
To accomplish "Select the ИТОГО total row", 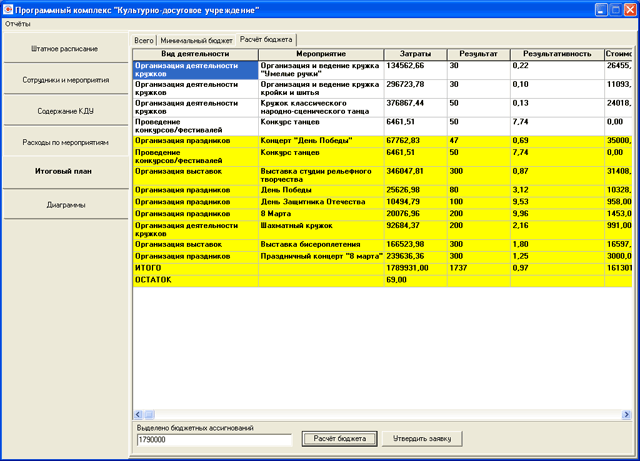I will tap(382, 268).
